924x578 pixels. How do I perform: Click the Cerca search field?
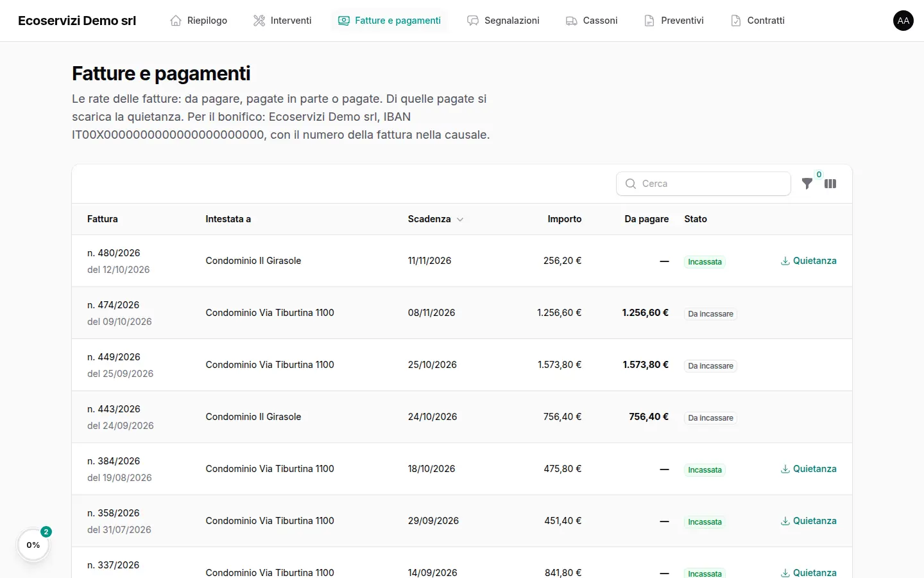[x=703, y=184]
